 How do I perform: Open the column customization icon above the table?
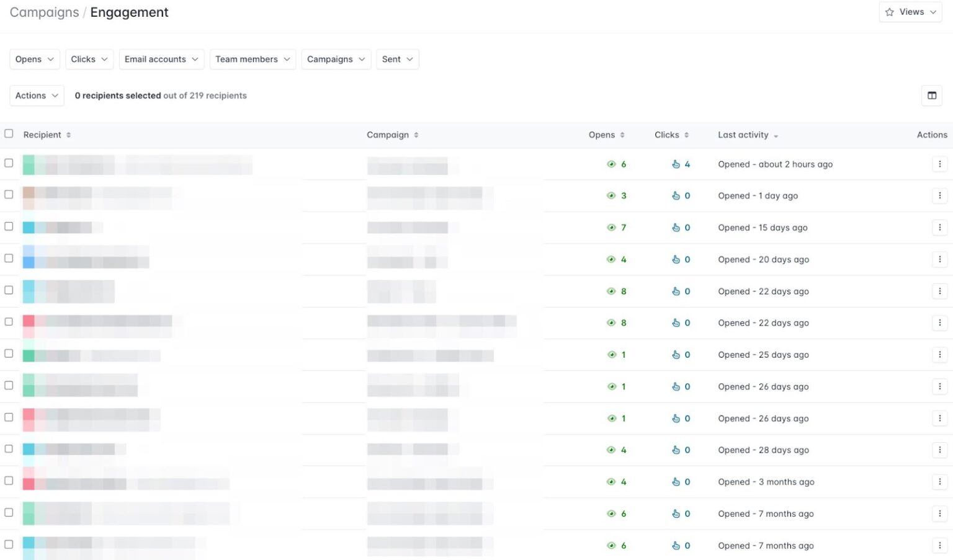tap(932, 96)
